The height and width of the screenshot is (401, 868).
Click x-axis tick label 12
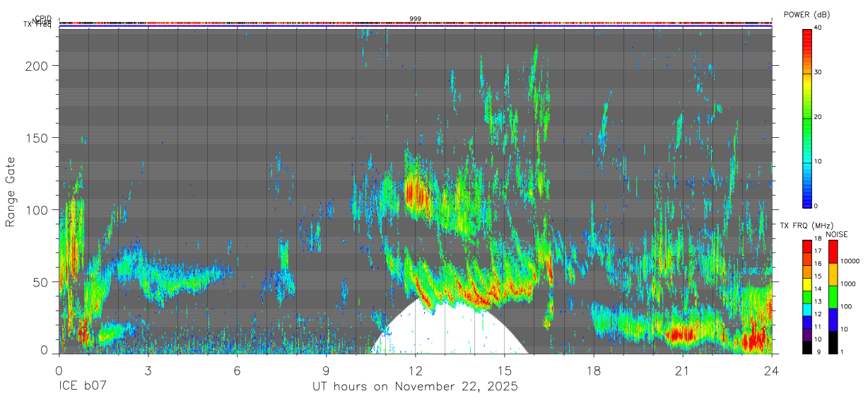[x=416, y=370]
